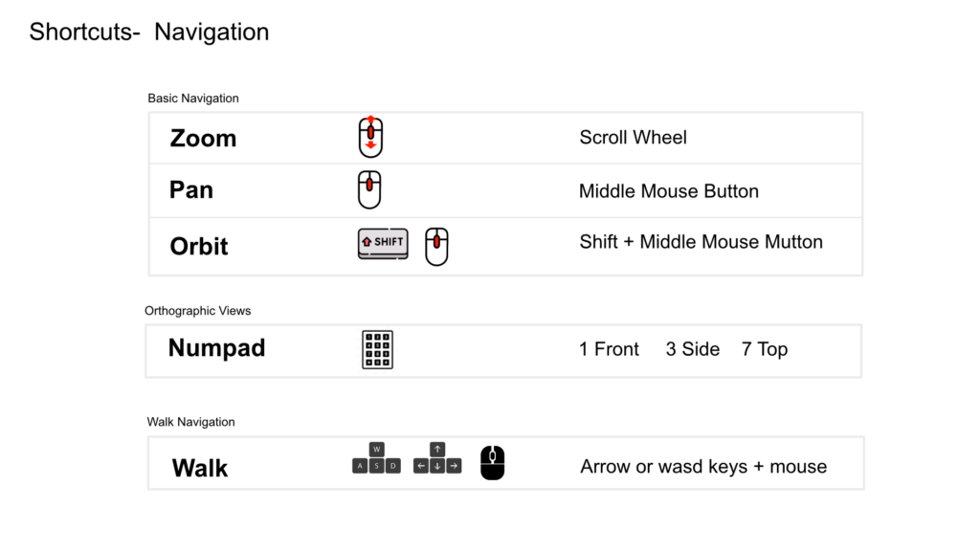Click the bold Zoom label

coord(203,138)
